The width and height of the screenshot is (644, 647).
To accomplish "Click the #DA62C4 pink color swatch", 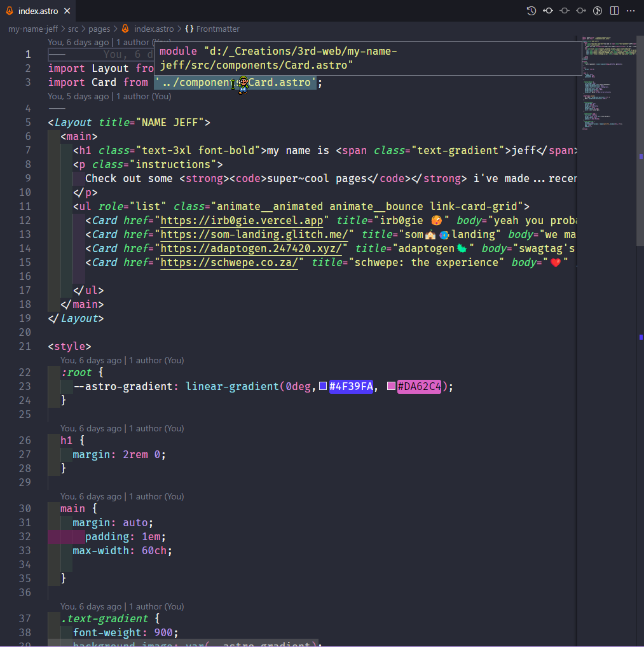I will [x=391, y=386].
